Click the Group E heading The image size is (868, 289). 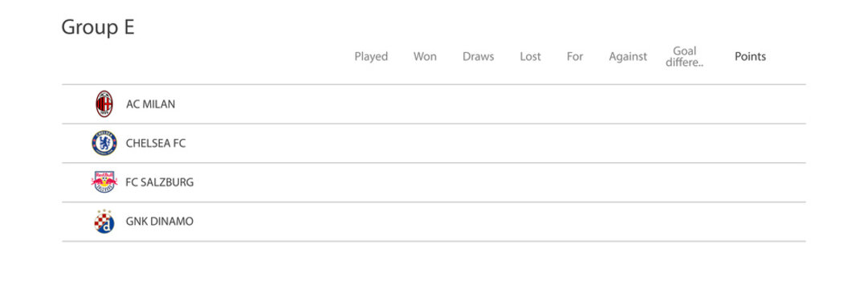[98, 27]
